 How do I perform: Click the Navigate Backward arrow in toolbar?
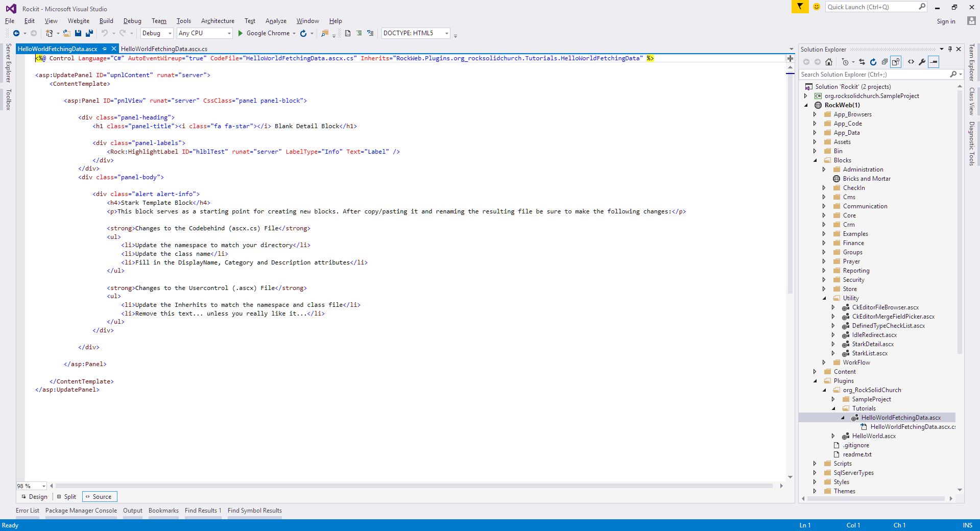coord(16,33)
